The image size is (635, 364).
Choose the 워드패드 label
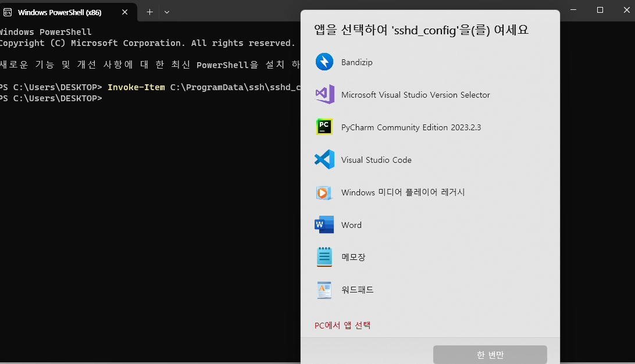click(357, 290)
